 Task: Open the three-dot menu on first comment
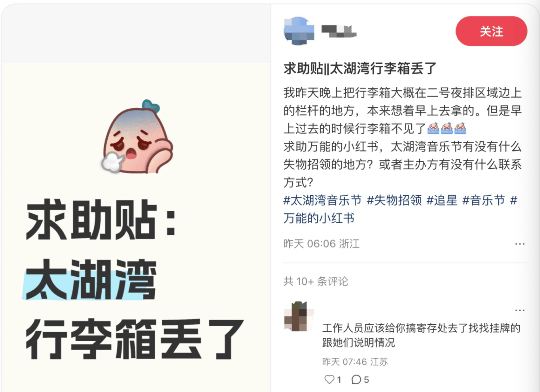coord(519,310)
